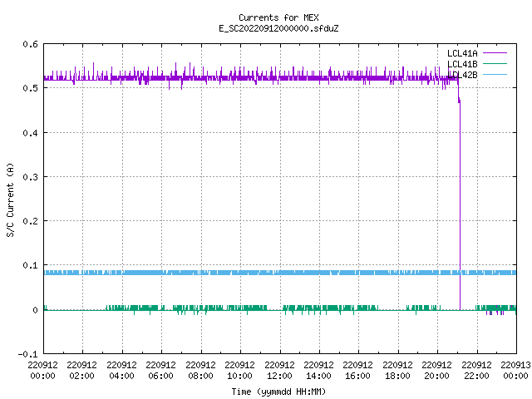This screenshot has height=399, width=532.
Task: Click the y-axis label 'S/C Current (A)'
Action: pos(11,200)
